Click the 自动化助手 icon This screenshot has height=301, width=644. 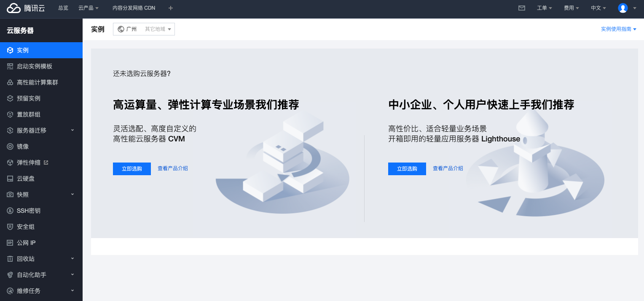[x=10, y=275]
